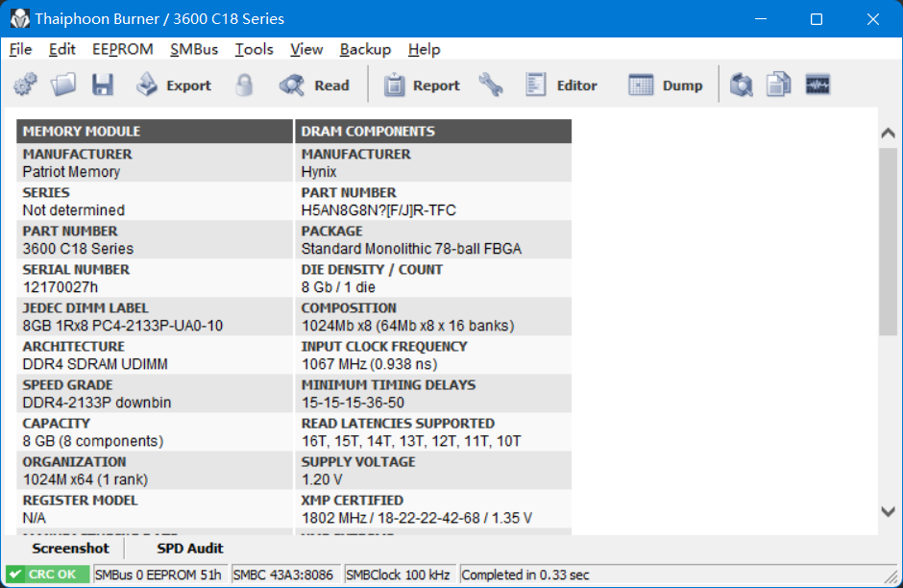
Task: Open the Report toolbar button
Action: click(423, 86)
